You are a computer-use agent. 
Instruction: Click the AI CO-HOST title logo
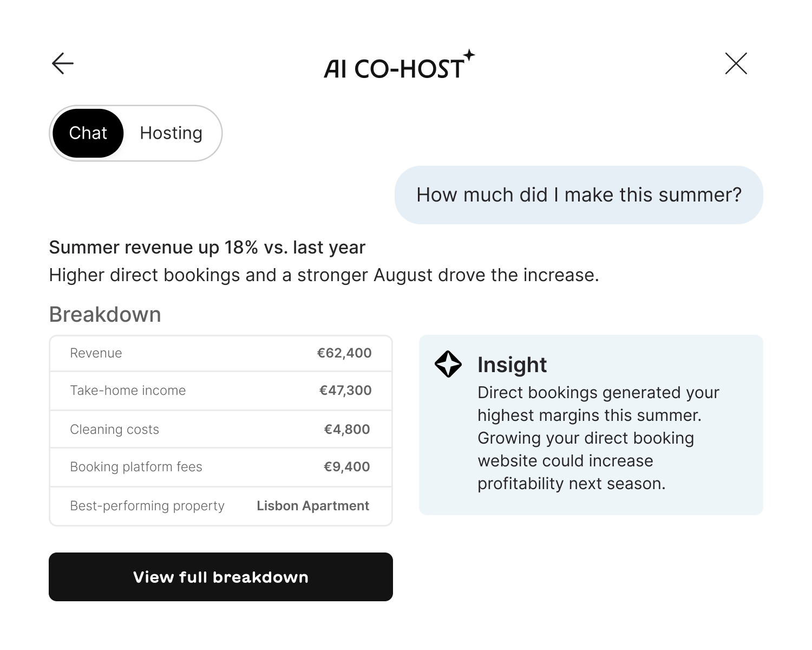pos(400,66)
